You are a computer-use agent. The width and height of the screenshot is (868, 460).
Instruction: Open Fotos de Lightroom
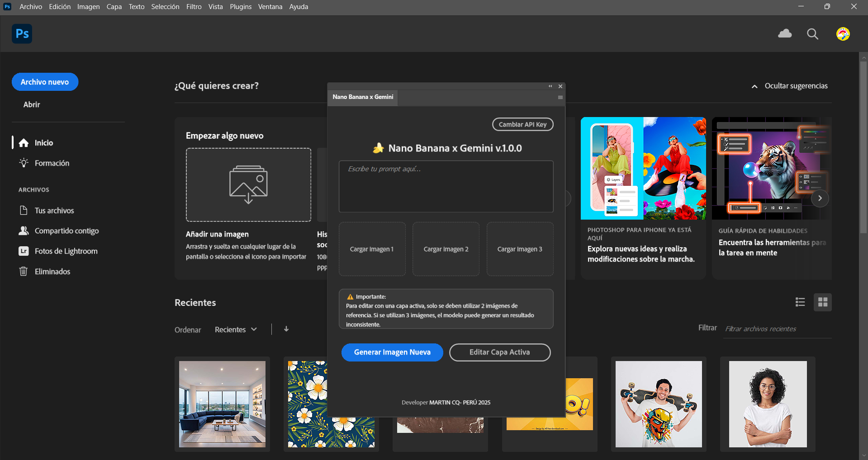coord(58,251)
